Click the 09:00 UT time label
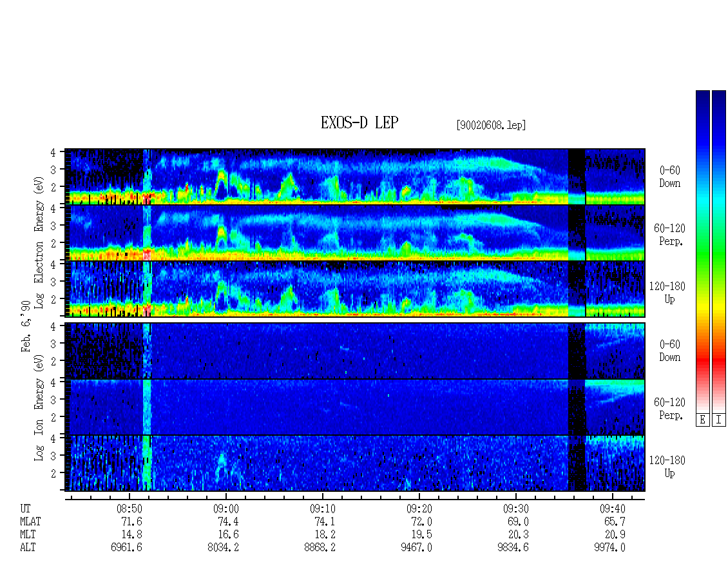 [226, 509]
